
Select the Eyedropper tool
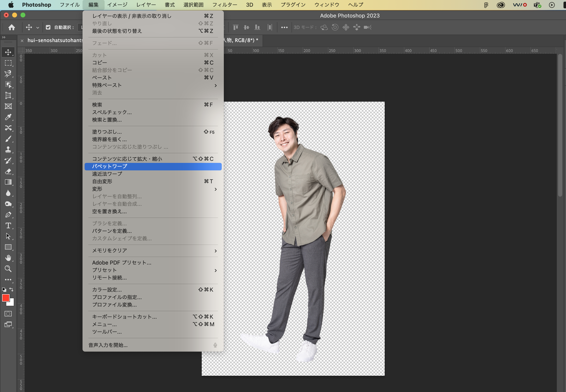(x=8, y=117)
